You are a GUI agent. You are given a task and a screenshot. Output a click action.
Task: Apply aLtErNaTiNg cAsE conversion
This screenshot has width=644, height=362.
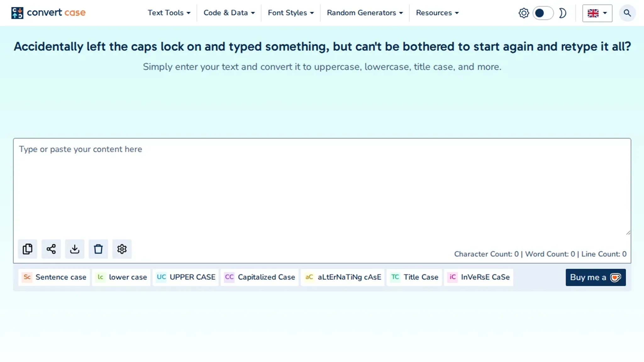[342, 277]
